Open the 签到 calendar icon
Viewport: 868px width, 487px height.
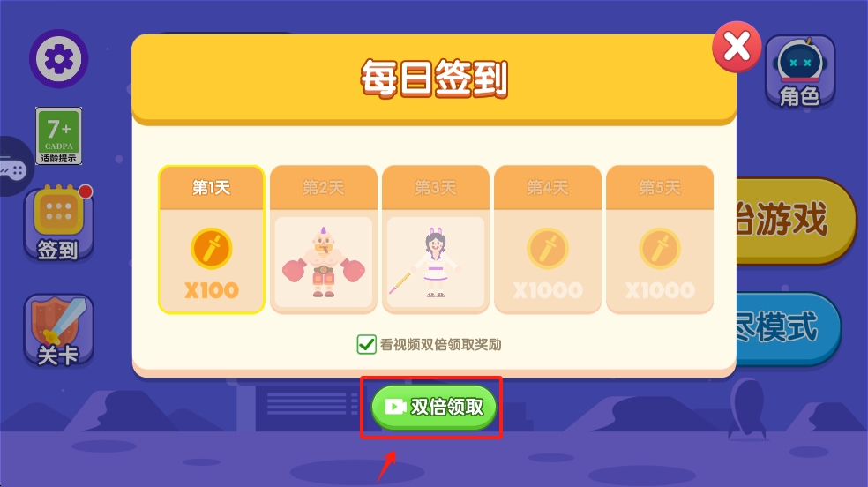59,223
